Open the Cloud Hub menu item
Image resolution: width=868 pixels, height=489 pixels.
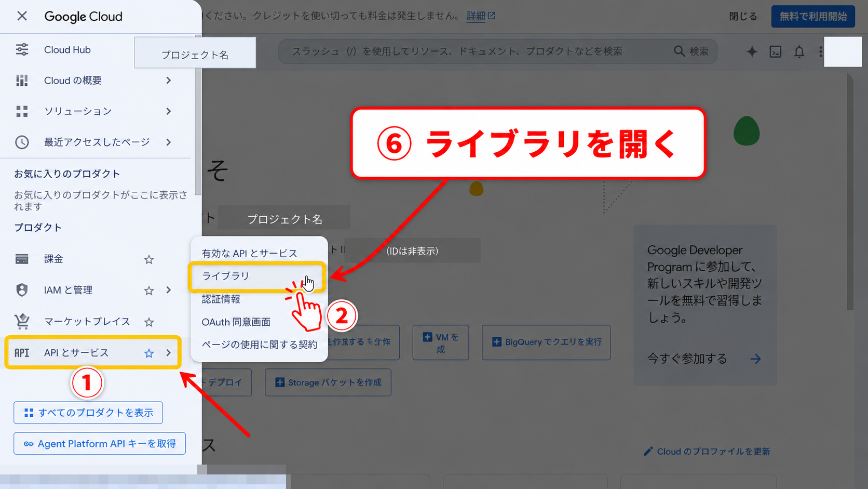pos(67,50)
